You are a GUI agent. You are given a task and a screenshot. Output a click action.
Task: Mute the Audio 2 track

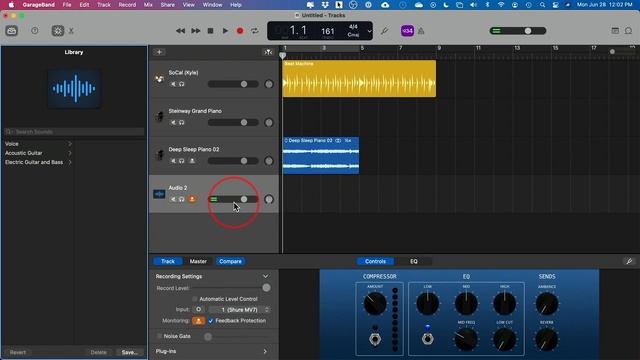point(173,199)
